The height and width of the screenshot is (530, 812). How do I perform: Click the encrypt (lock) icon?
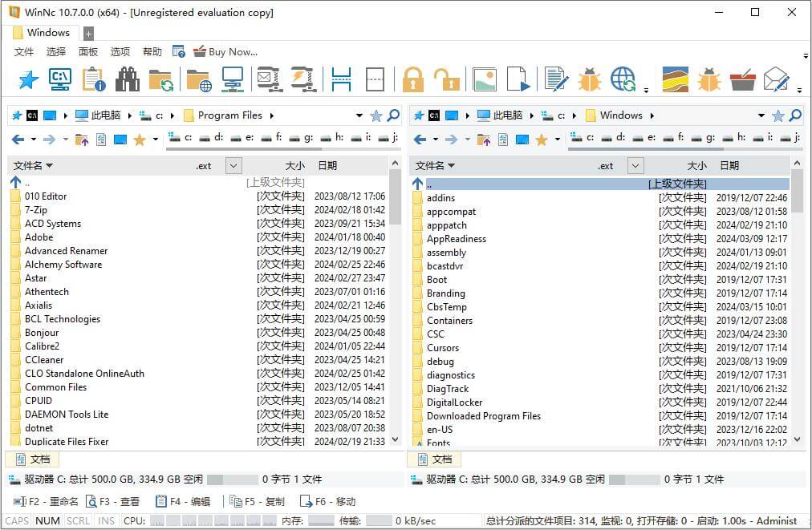(x=412, y=79)
